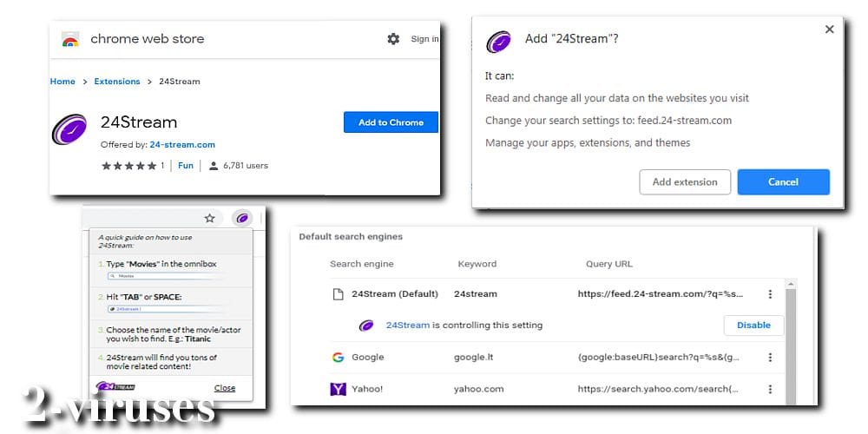Open the 24-stream.com publisher link
This screenshot has height=434, width=868.
[182, 145]
